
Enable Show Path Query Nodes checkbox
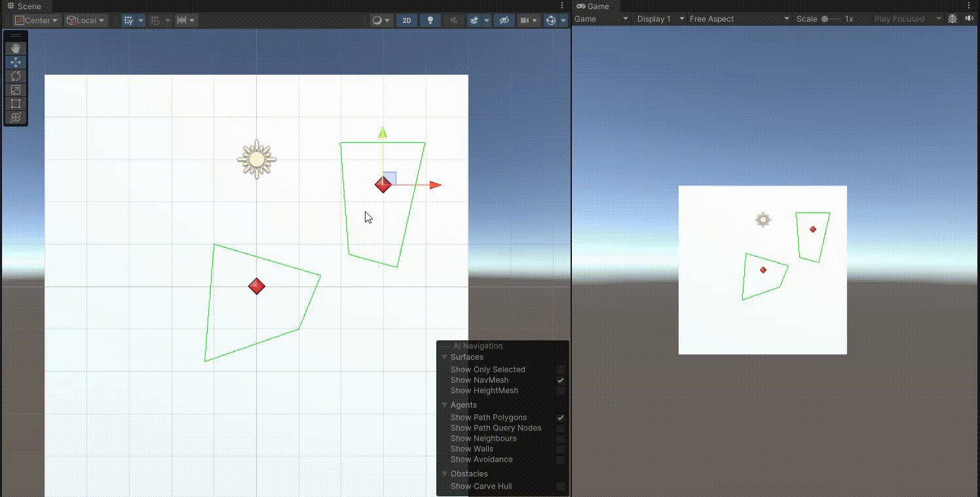(x=561, y=428)
